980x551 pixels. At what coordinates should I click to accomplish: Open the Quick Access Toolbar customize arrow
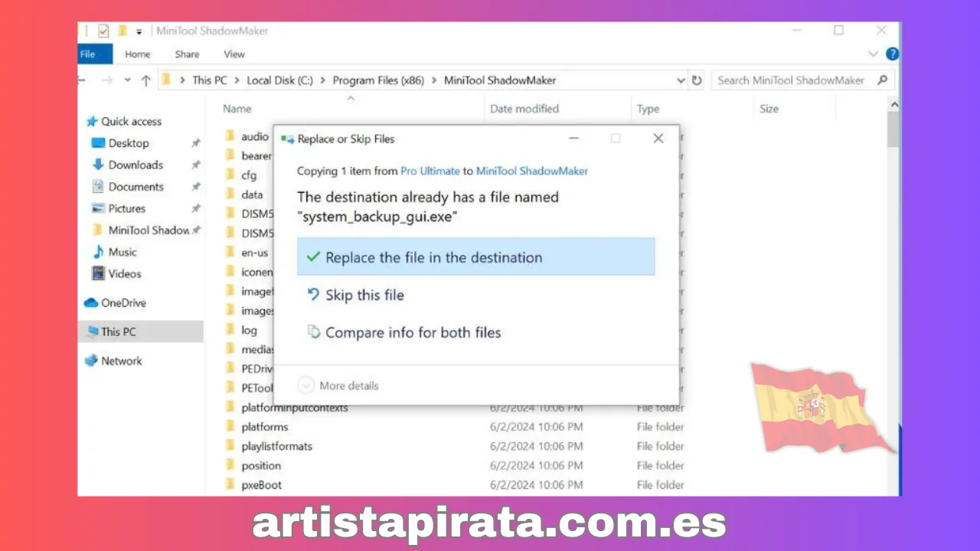(x=139, y=31)
